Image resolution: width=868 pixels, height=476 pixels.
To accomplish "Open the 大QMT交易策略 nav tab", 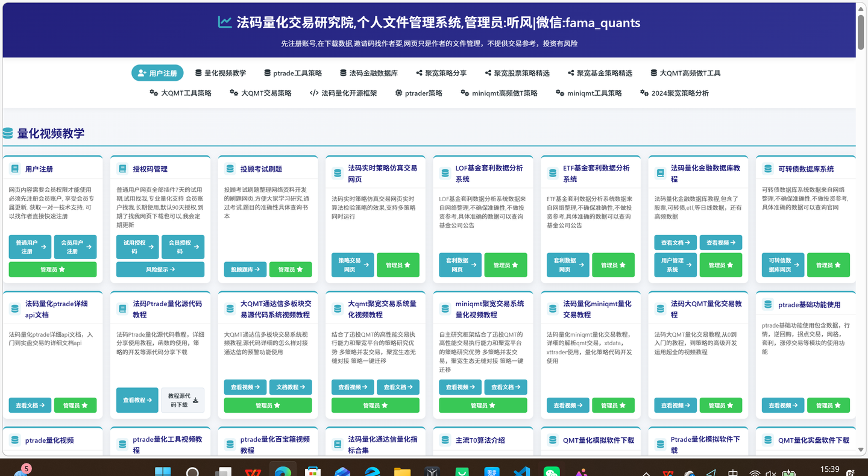I will 260,93.
